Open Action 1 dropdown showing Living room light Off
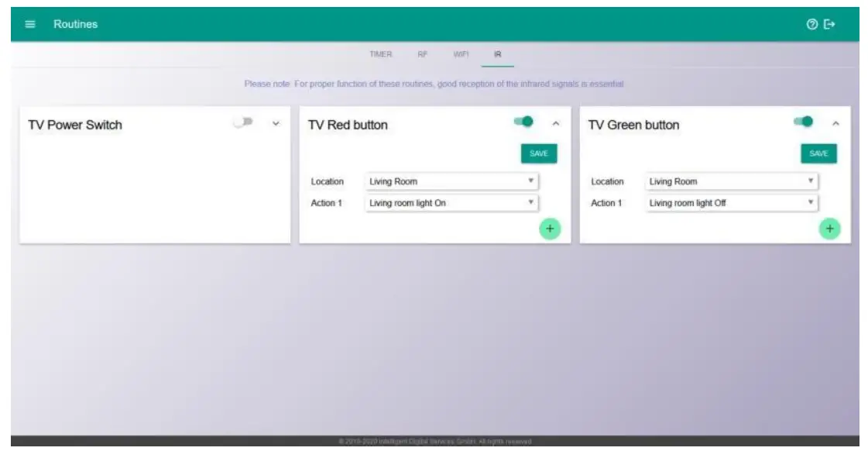This screenshot has width=868, height=458. (x=731, y=203)
